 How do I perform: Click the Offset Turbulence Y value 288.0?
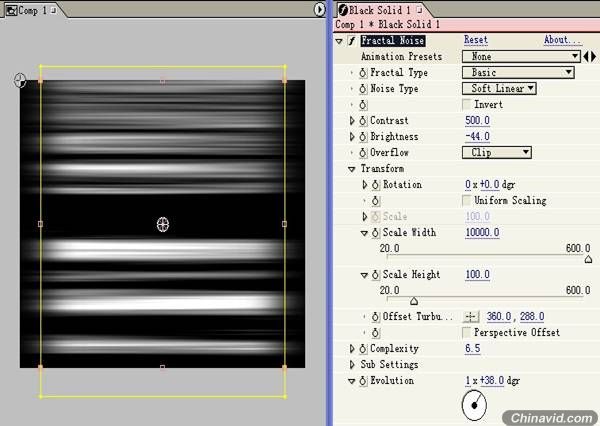click(x=532, y=317)
